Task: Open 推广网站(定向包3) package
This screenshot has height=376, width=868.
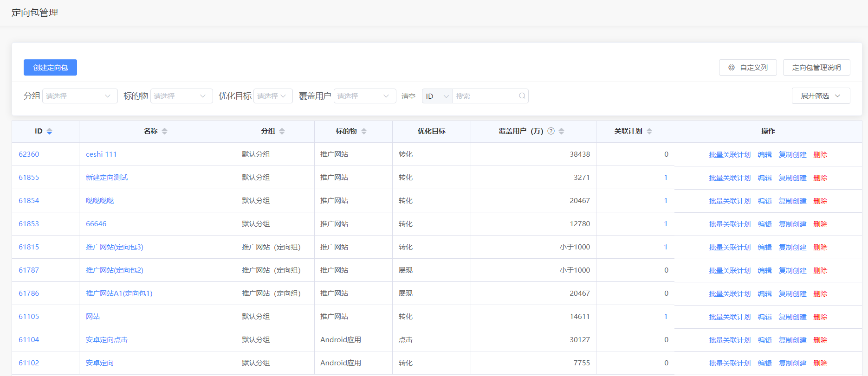Action: [115, 247]
